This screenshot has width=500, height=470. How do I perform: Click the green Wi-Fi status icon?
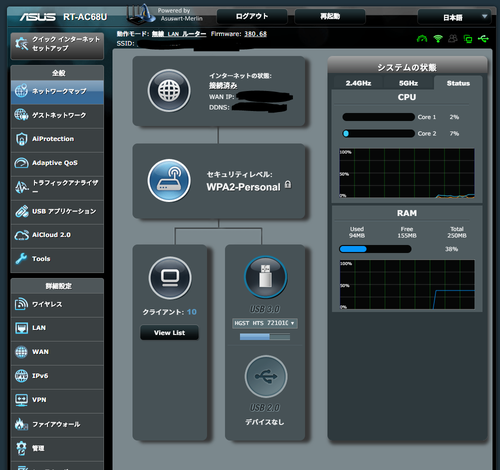tap(438, 39)
